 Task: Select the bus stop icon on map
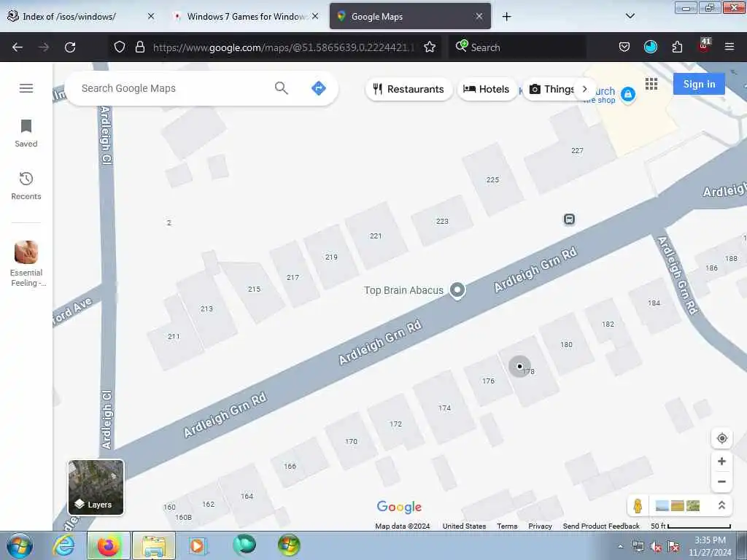coord(569,219)
